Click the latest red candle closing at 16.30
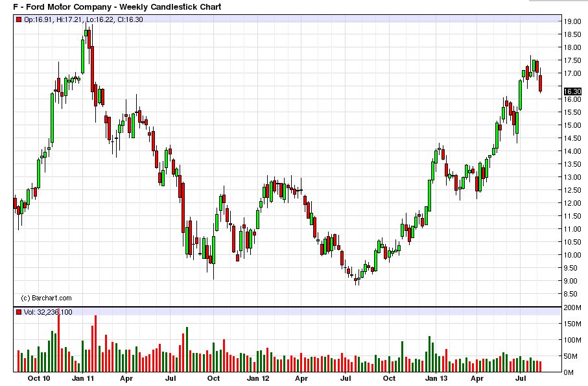 click(541, 83)
